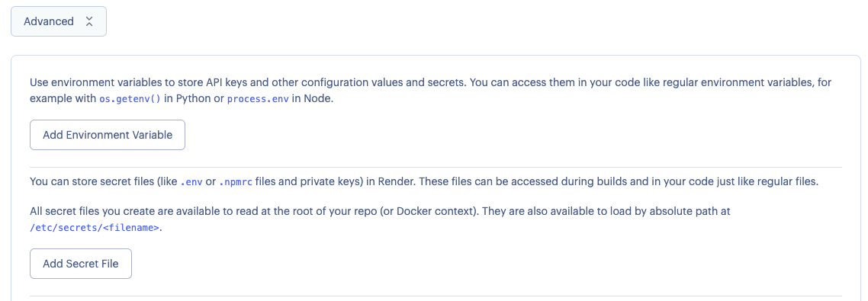Click the .env inline code text
The width and height of the screenshot is (868, 301).
tap(191, 182)
